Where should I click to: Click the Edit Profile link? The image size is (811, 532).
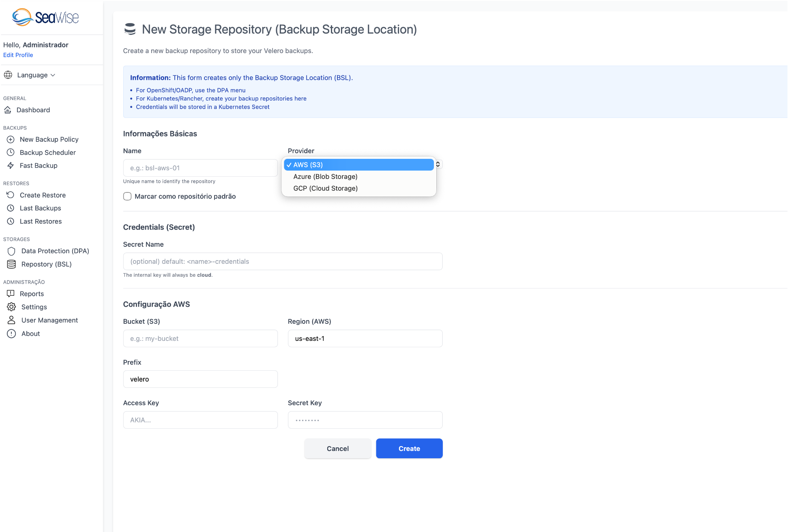(x=18, y=55)
